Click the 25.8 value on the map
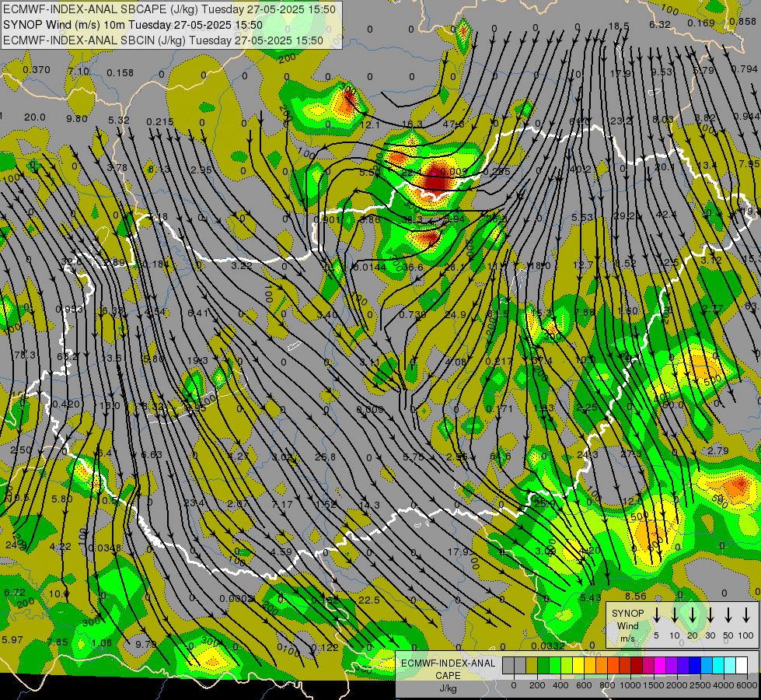The image size is (761, 700). pos(325,457)
